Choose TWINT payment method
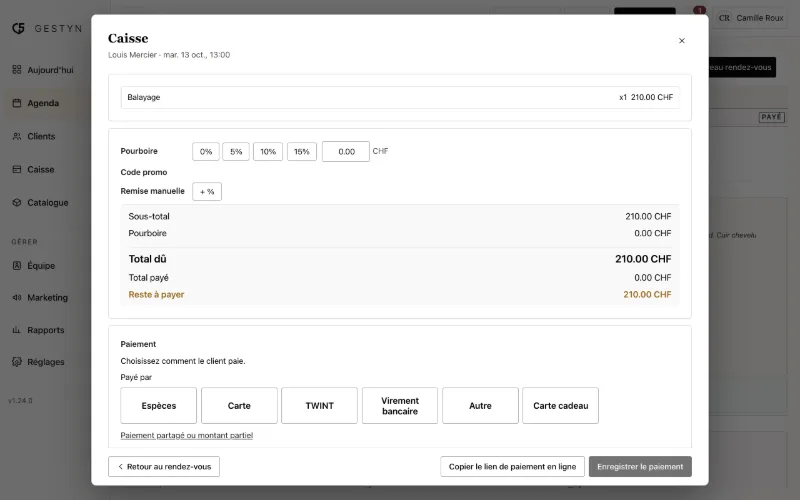This screenshot has height=500, width=800. [x=319, y=406]
